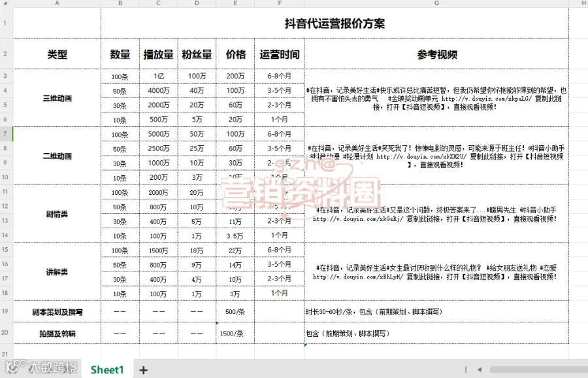Image resolution: width=588 pixels, height=378 pixels.
Task: Click the 11万 price cell
Action: coord(235,221)
